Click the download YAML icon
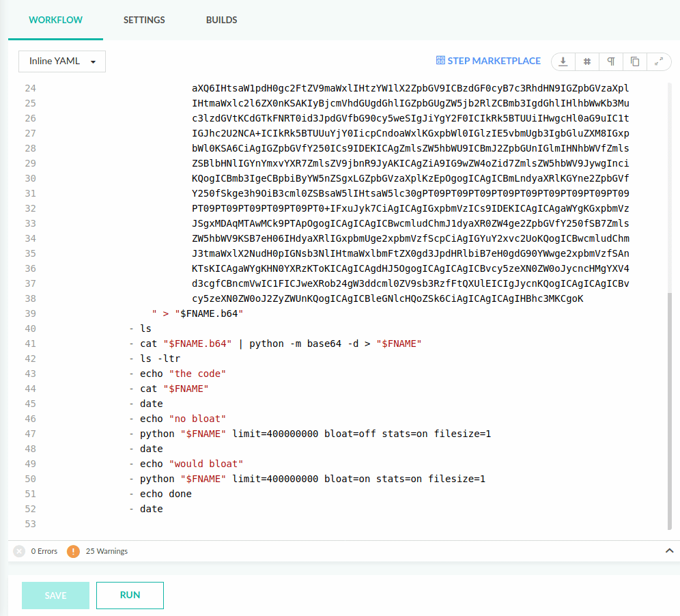Screen dimensions: 680x616 563,61
